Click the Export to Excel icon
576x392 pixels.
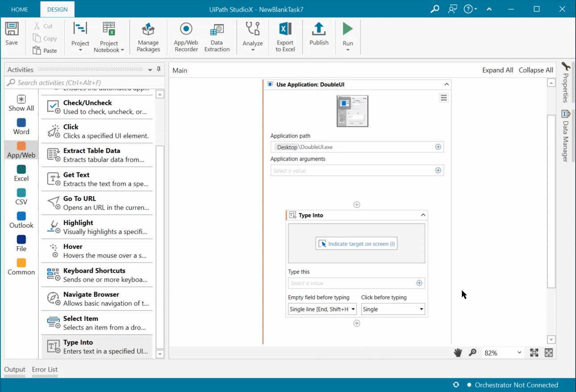click(x=285, y=37)
